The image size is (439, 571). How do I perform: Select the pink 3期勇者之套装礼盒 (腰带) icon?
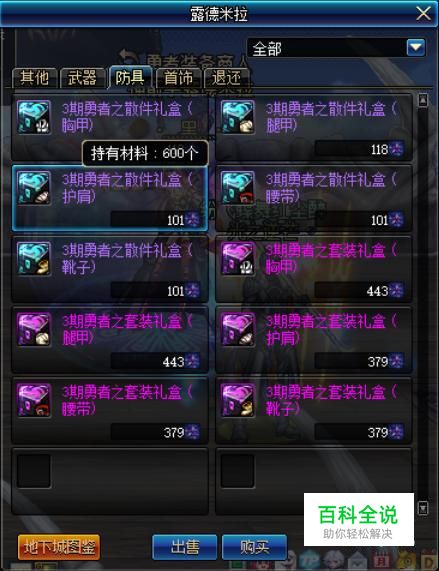click(33, 400)
